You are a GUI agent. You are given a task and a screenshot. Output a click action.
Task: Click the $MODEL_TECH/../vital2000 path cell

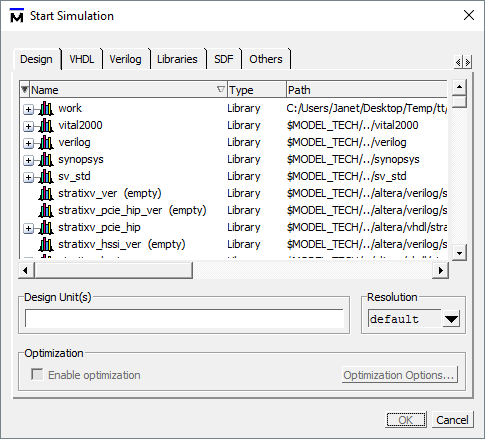(352, 125)
